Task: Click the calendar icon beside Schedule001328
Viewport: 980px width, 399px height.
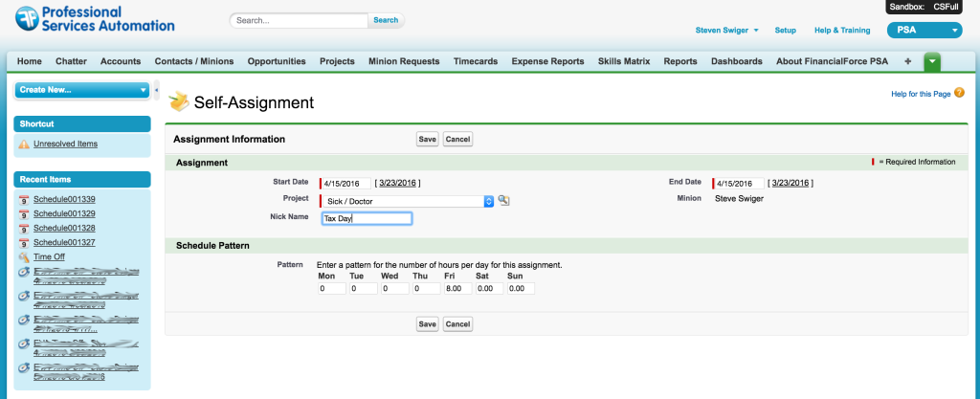Action: pos(24,229)
